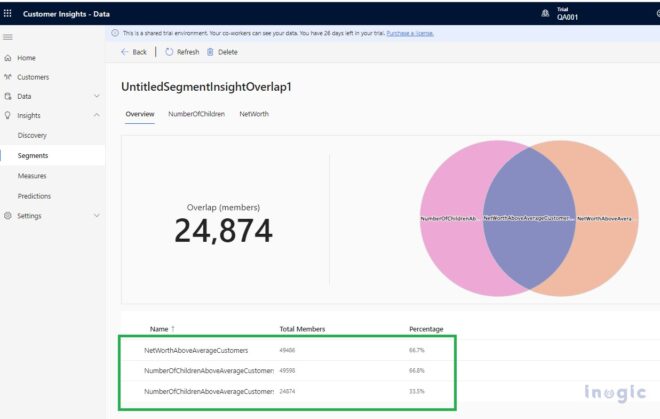The image size is (660, 419).
Task: Switch to the Overview tab
Action: click(140, 114)
